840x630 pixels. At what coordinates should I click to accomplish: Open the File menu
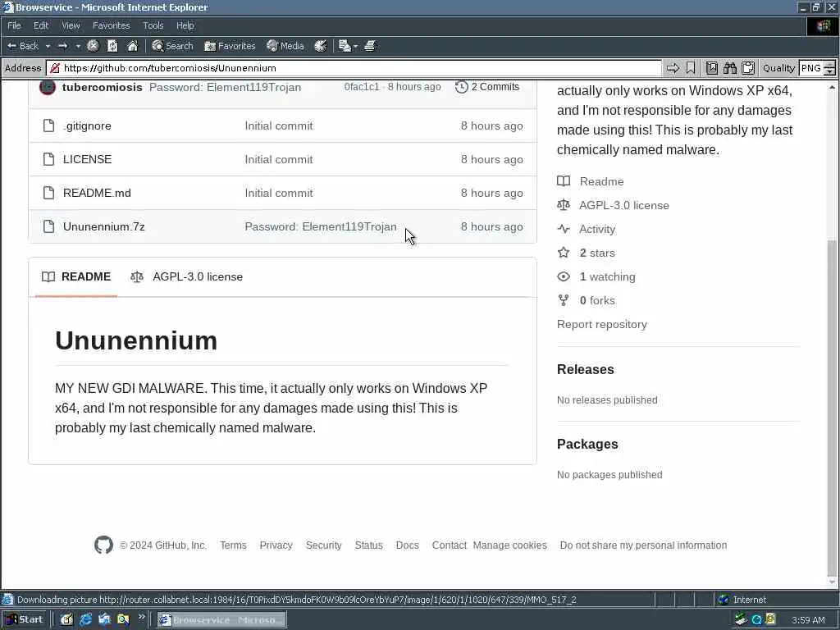tap(14, 25)
